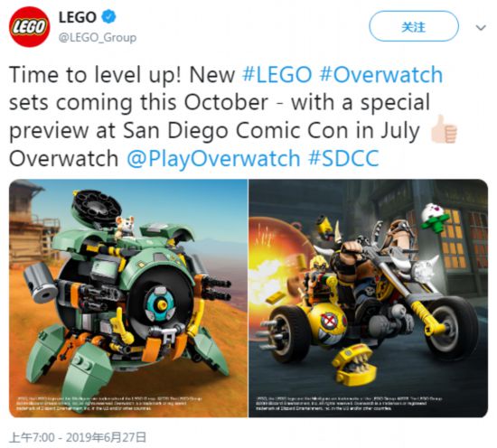Follow LEGO with the 关注 button

tap(414, 26)
